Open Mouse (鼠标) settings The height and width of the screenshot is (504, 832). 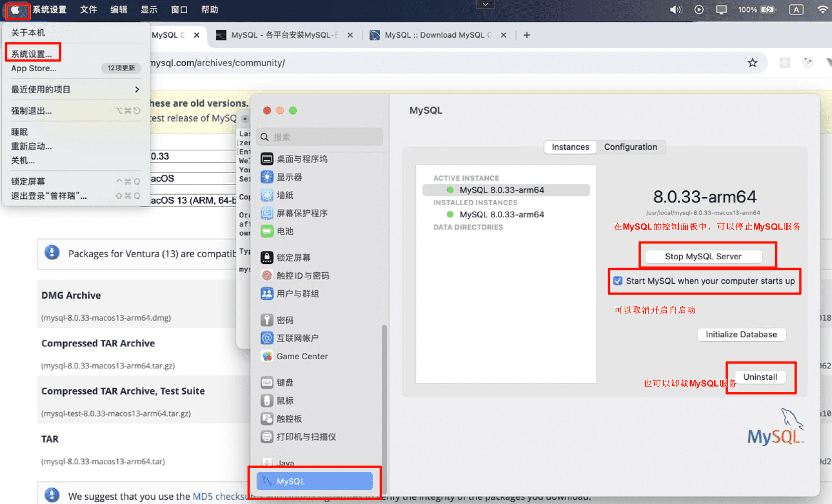click(277, 401)
